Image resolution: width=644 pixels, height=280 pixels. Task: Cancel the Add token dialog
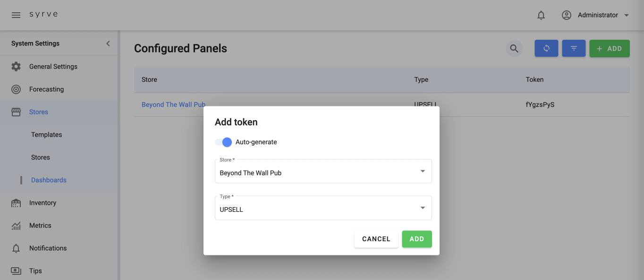coord(376,239)
